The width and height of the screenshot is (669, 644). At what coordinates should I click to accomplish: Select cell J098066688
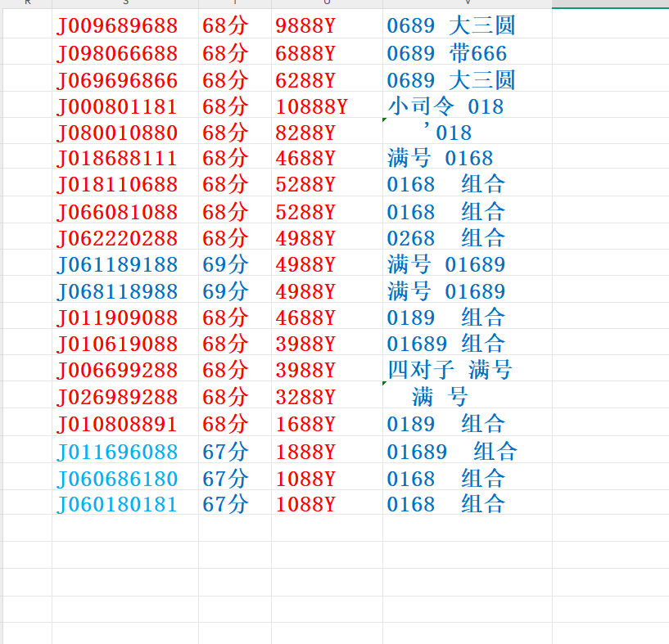tap(125, 52)
